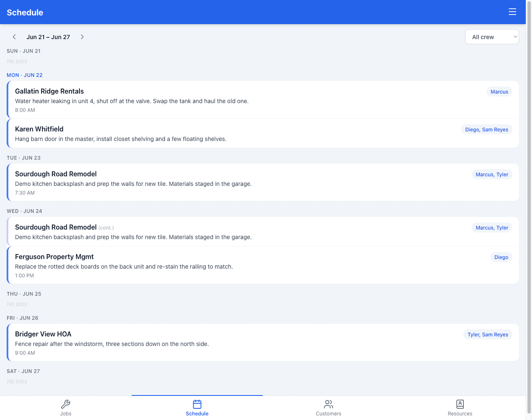
Task: Click the THU · JUN 25 day header
Action: [24, 294]
